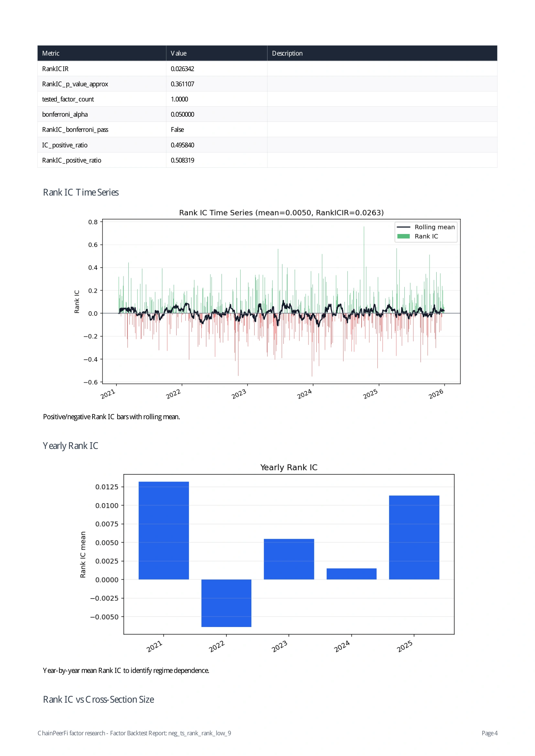Click the 2021 bar in yearly chart
Screen dimensions: 535x756
coord(164,530)
